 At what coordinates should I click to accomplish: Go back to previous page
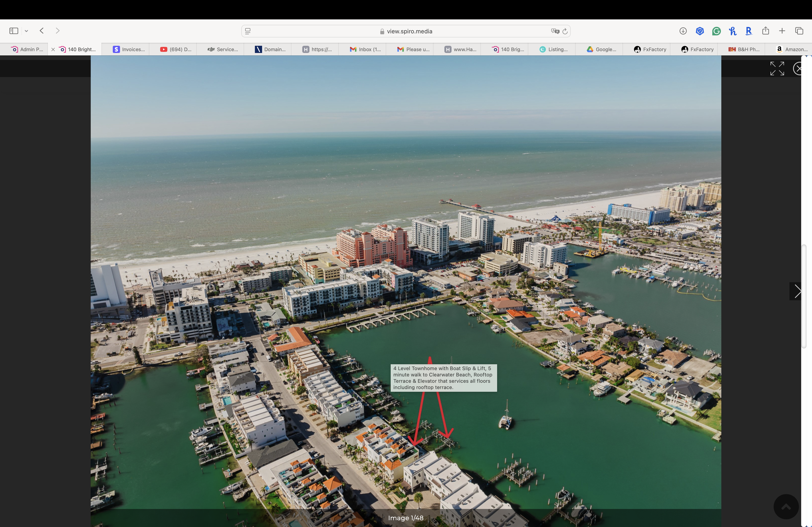(x=42, y=31)
